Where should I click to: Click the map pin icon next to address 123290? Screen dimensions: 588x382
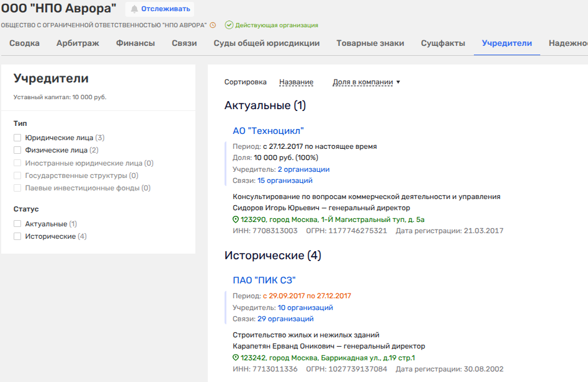tap(236, 220)
